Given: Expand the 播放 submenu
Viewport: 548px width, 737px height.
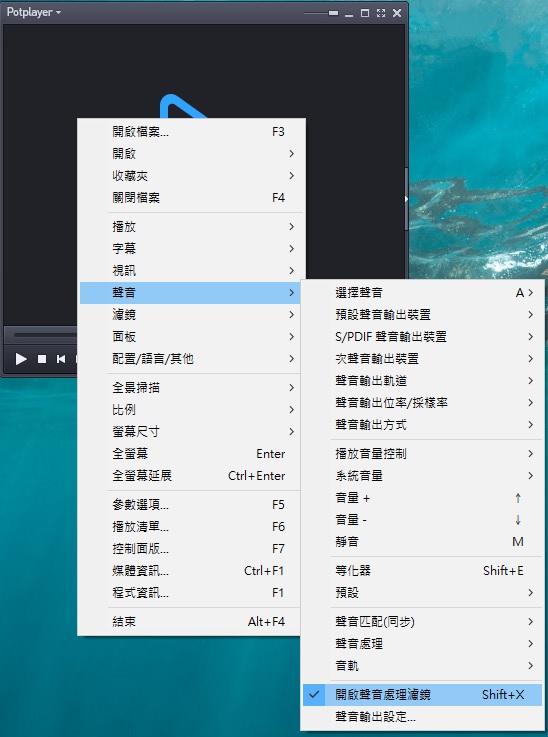Looking at the screenshot, I should point(190,227).
